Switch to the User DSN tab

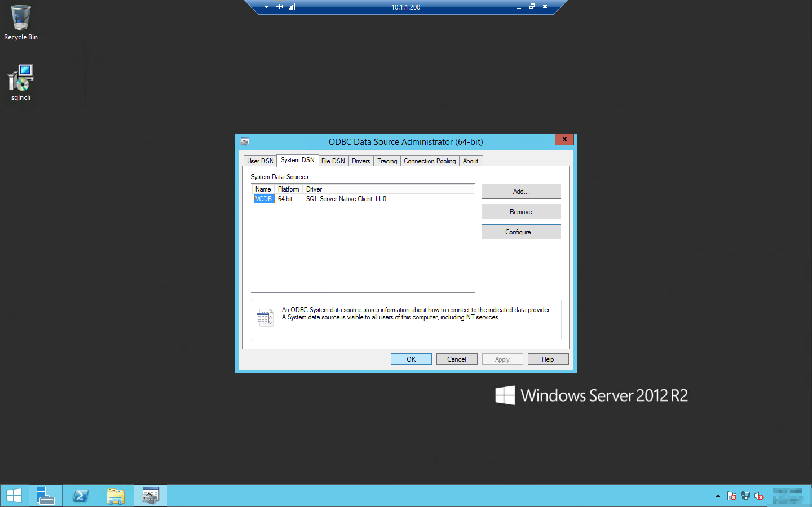pos(260,161)
